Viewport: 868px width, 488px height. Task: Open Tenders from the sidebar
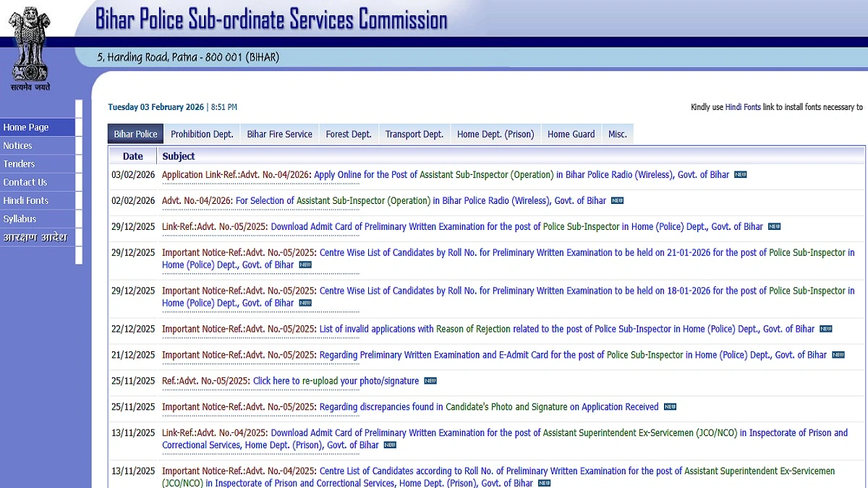coord(20,163)
